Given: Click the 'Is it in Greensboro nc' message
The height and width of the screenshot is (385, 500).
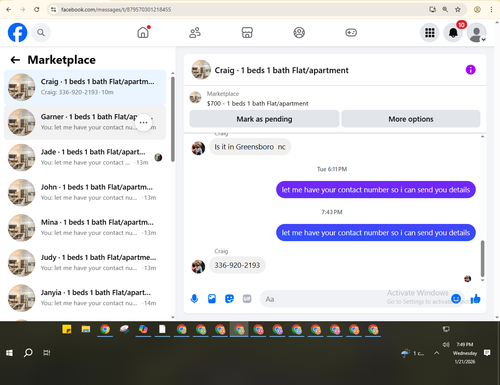Looking at the screenshot, I should point(250,147).
